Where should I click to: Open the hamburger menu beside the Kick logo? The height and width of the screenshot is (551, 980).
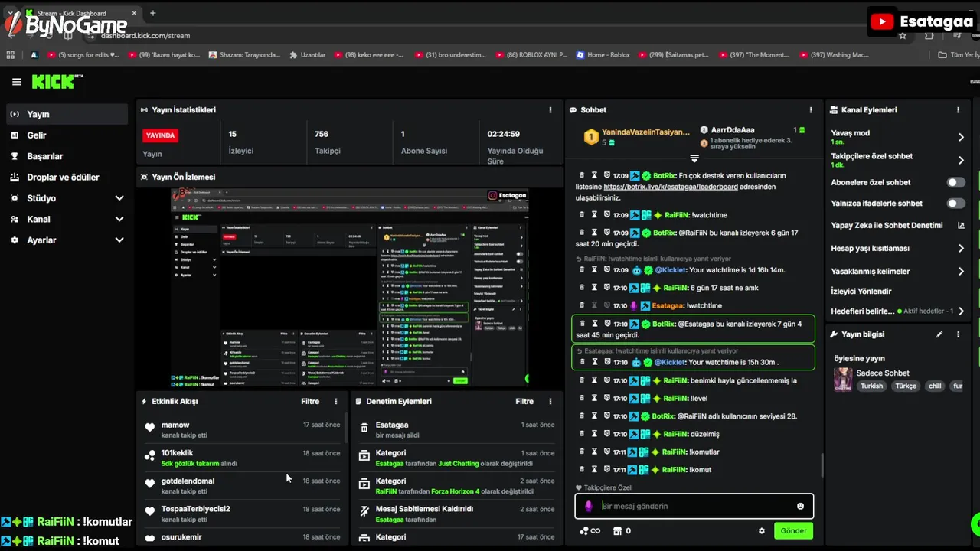[16, 82]
